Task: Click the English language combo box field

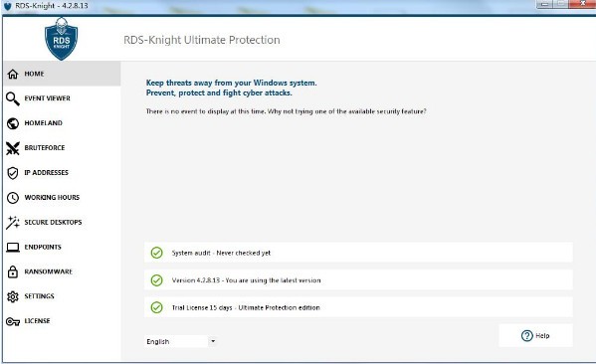Action: 181,341
